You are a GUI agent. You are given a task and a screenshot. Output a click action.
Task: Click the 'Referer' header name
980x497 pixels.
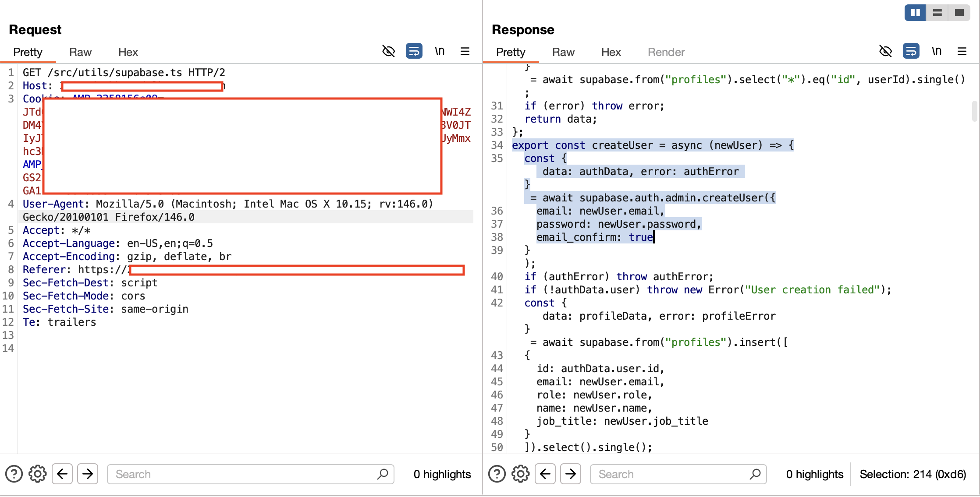click(44, 270)
